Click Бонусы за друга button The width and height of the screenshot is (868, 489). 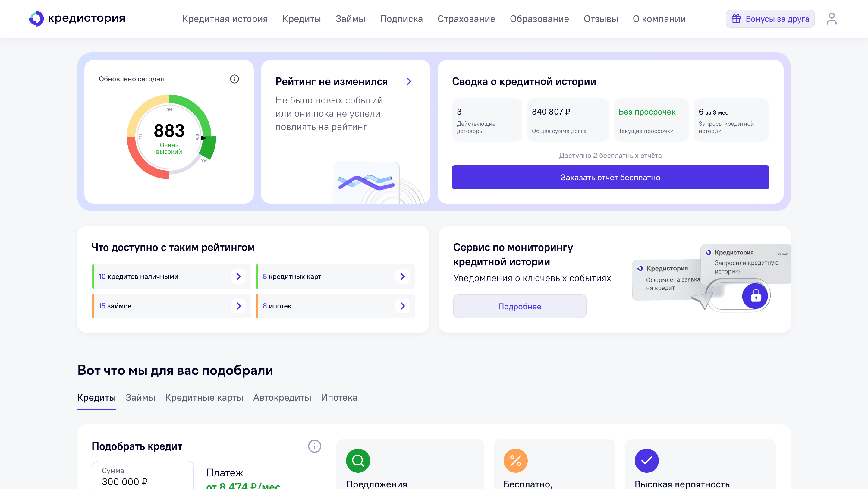point(770,19)
